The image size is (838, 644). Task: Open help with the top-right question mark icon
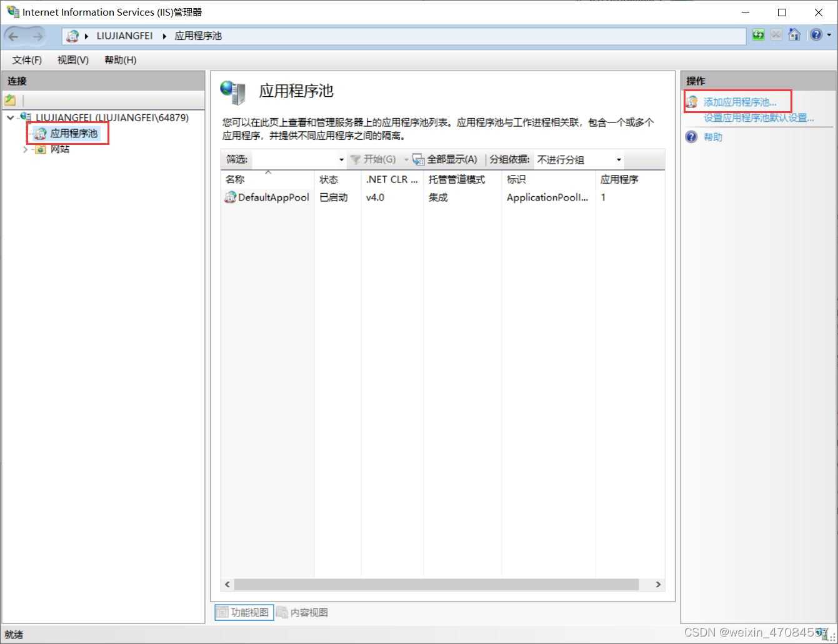pos(816,35)
